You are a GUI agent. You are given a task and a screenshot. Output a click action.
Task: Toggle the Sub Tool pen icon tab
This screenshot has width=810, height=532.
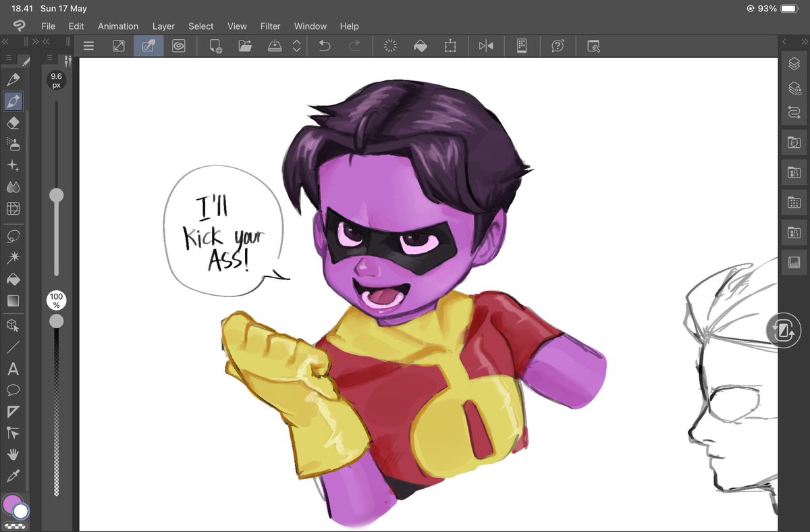[26, 60]
